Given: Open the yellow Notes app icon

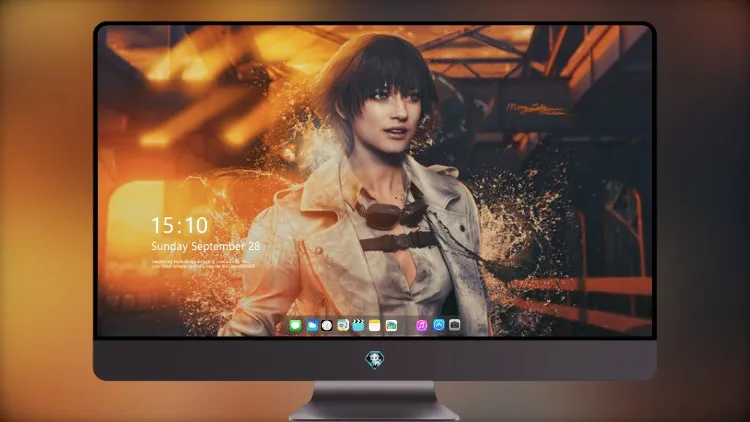Looking at the screenshot, I should point(375,325).
